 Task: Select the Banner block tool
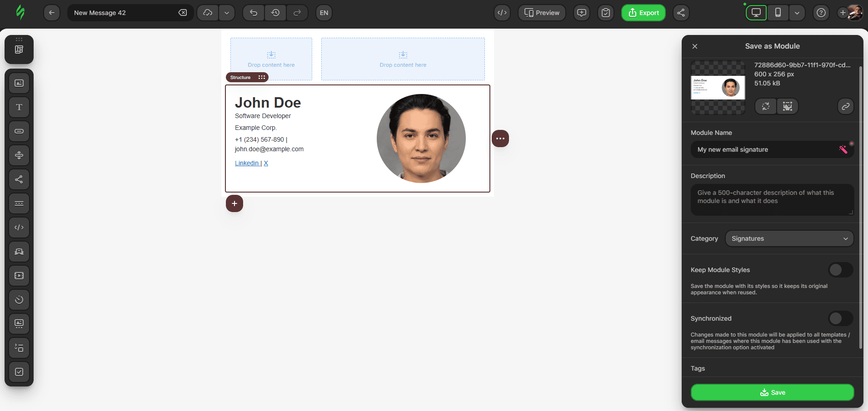tap(19, 252)
